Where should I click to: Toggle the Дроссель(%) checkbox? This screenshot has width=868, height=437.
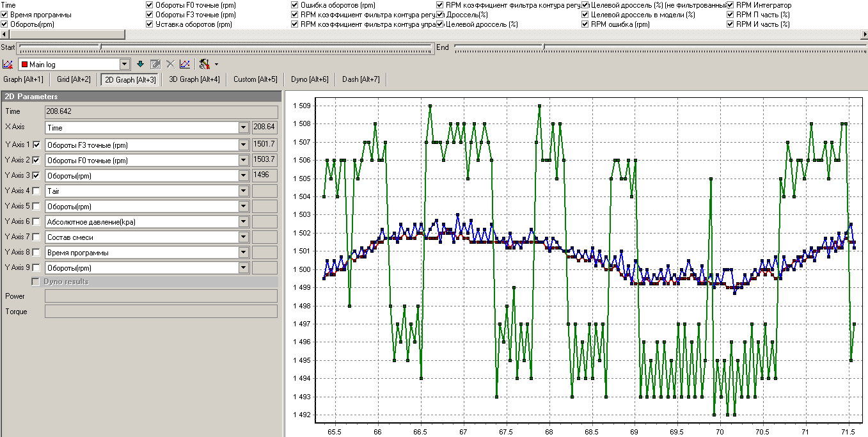point(441,15)
